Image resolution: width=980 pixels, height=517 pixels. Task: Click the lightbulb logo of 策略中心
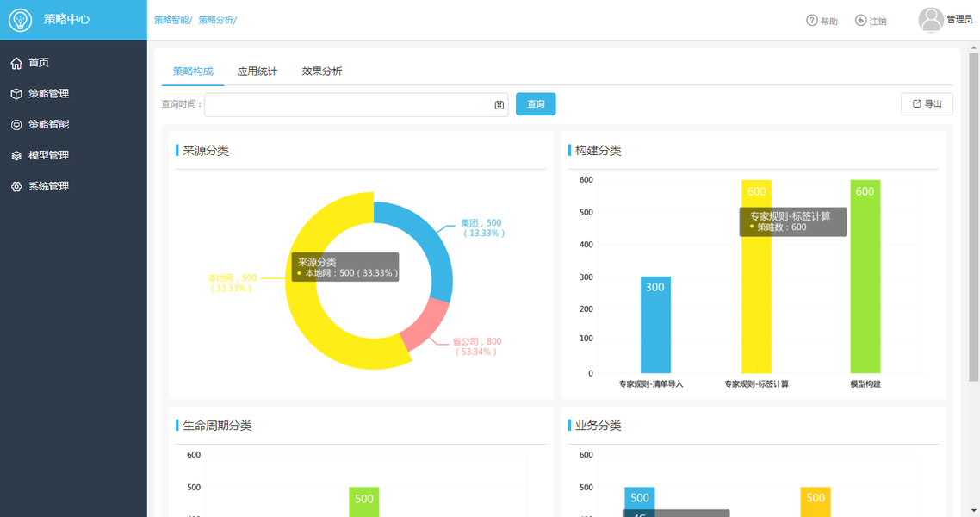pos(20,20)
